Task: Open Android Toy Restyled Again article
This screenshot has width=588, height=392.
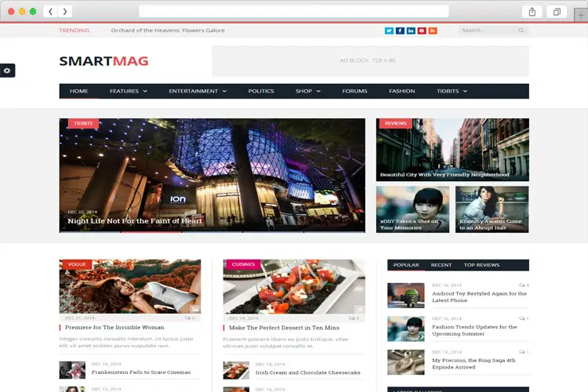Action: pyautogui.click(x=479, y=296)
